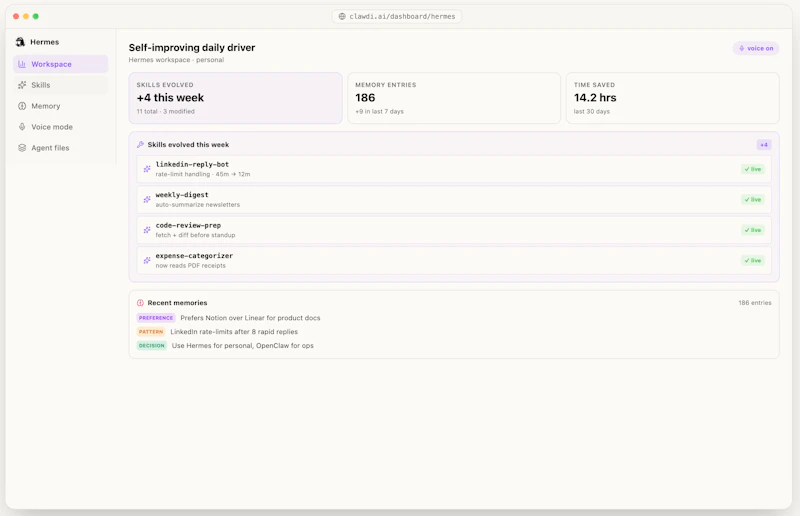Click the red close window button
800x516 pixels.
tap(16, 16)
